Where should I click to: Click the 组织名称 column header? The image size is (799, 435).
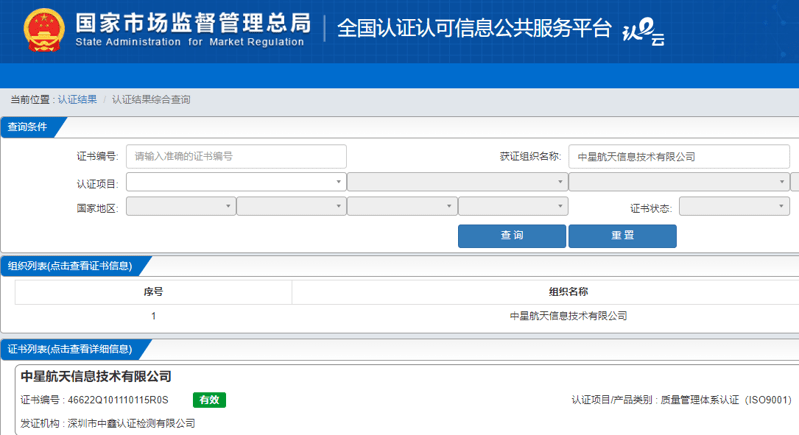tap(568, 292)
